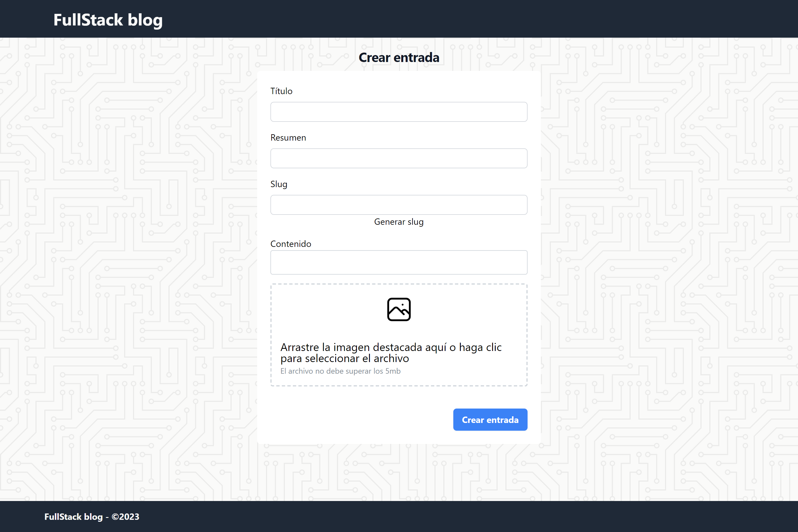Open the FullStack blog header home link
This screenshot has height=532, width=798.
[x=108, y=20]
